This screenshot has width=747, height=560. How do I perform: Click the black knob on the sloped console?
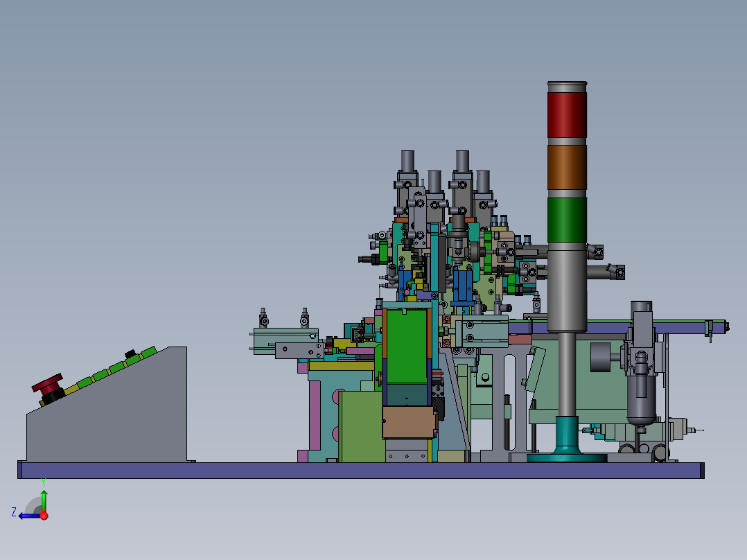[x=130, y=354]
